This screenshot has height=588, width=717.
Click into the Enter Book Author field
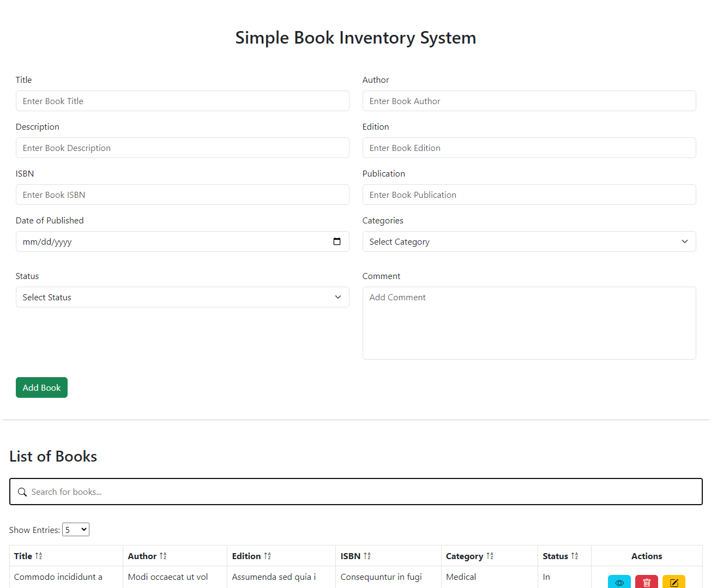[x=529, y=101]
